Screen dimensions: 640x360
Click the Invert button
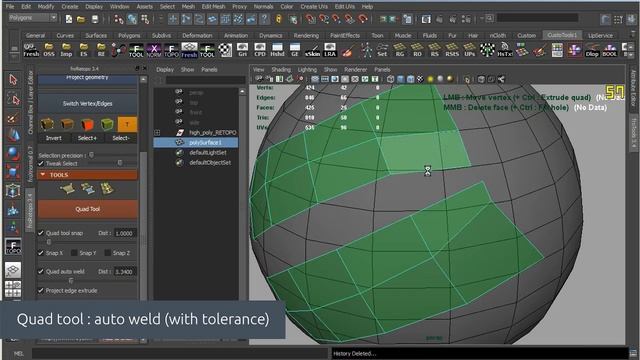pos(54,138)
